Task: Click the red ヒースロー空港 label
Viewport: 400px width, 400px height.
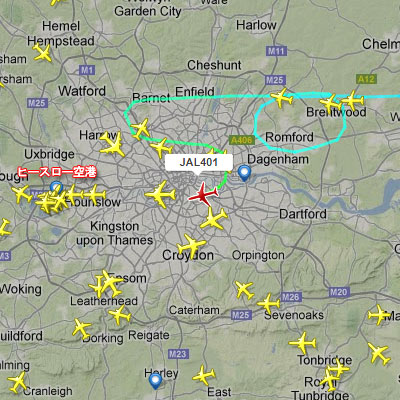Action: click(x=57, y=172)
